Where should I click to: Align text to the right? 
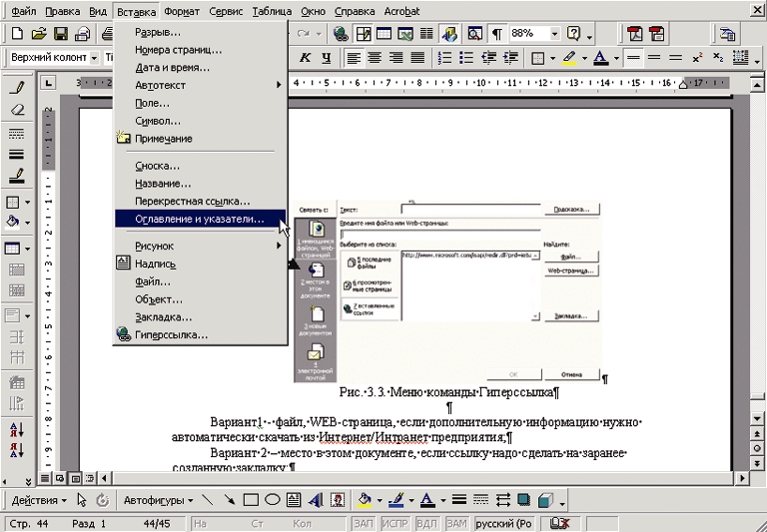click(396, 58)
